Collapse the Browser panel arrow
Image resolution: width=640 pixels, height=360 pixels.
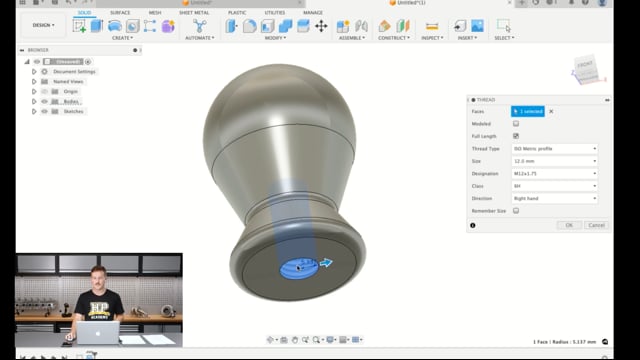[x=22, y=50]
